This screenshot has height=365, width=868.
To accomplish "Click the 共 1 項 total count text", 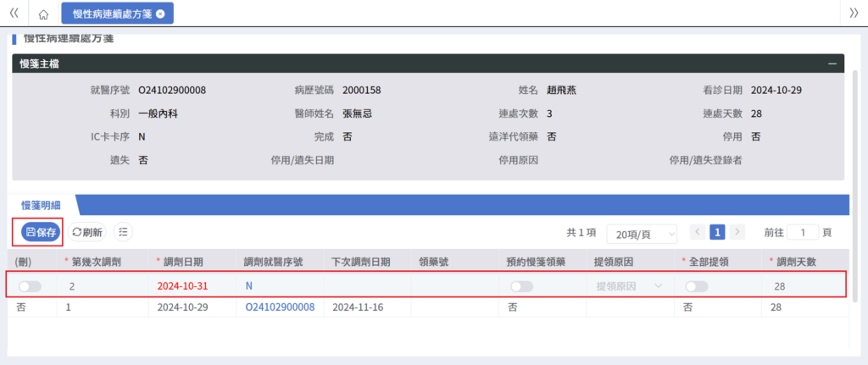I will (581, 232).
